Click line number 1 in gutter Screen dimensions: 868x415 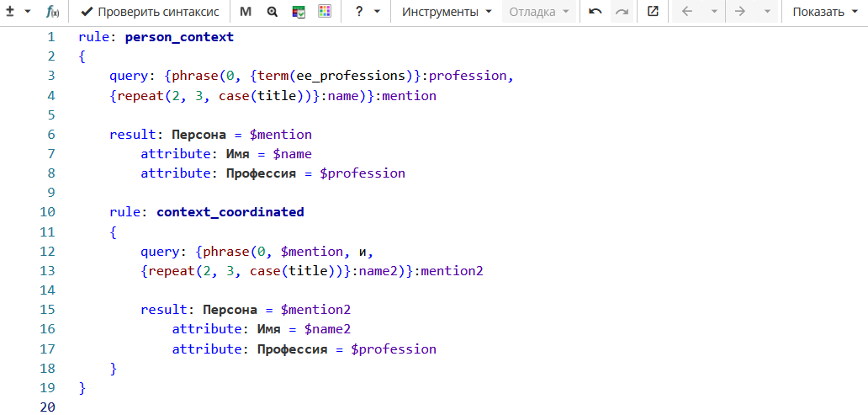[x=51, y=37]
